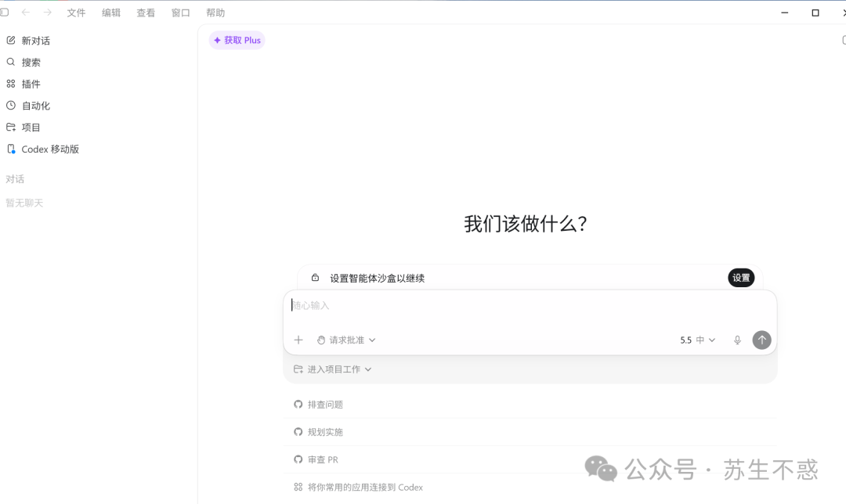
Task: Click the automation clock icon
Action: pyautogui.click(x=11, y=105)
